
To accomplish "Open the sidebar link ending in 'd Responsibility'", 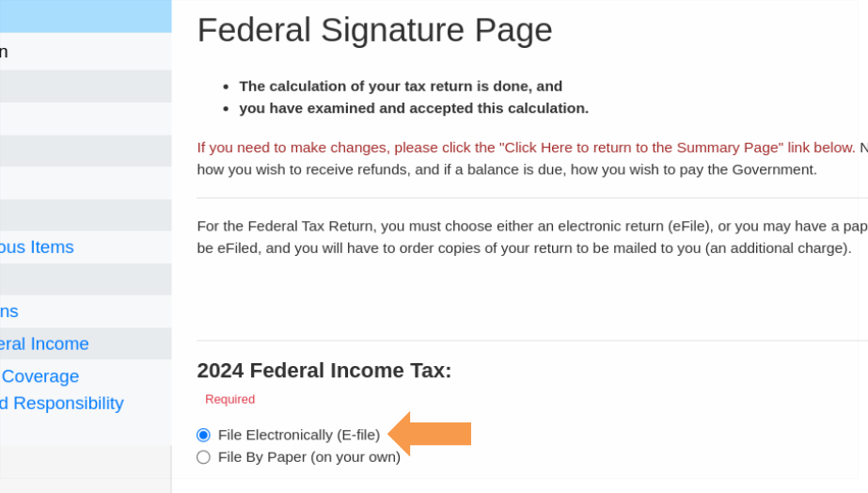I will click(x=61, y=404).
